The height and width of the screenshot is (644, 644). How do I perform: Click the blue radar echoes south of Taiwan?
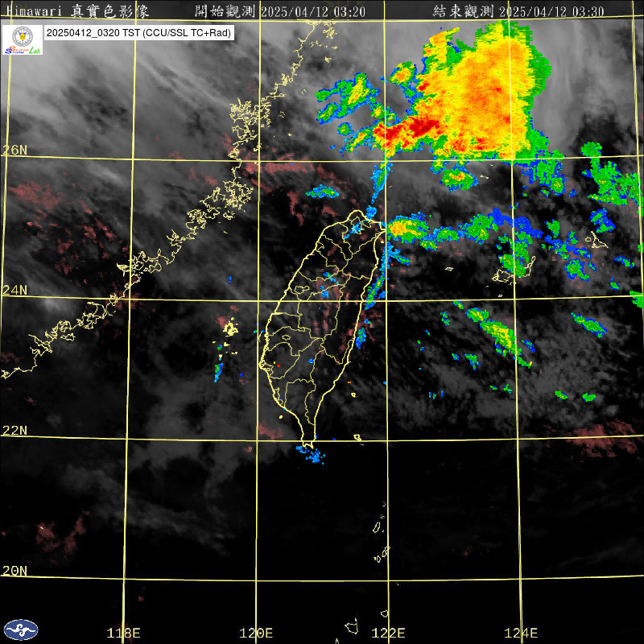[x=312, y=453]
